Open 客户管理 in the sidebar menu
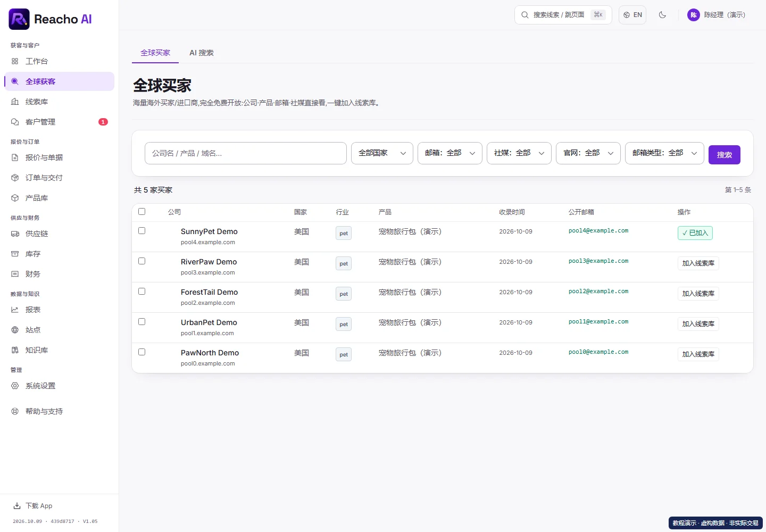Image resolution: width=766 pixels, height=532 pixels. [59, 122]
